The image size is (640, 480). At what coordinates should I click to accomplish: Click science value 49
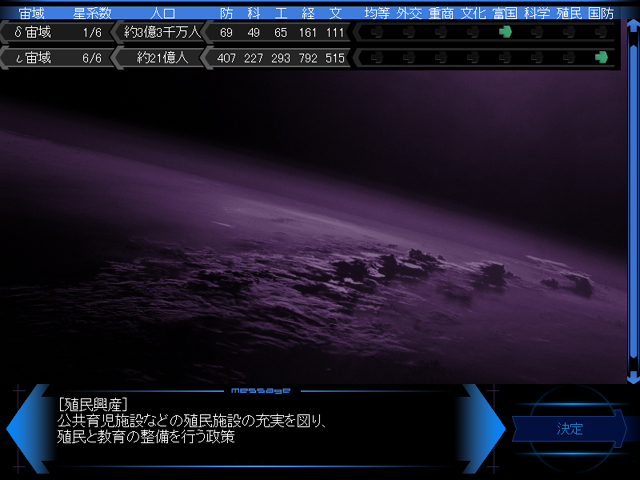[253, 33]
